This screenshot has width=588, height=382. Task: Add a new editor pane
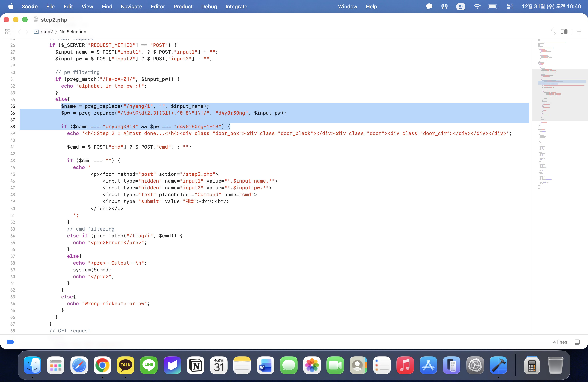[579, 32]
